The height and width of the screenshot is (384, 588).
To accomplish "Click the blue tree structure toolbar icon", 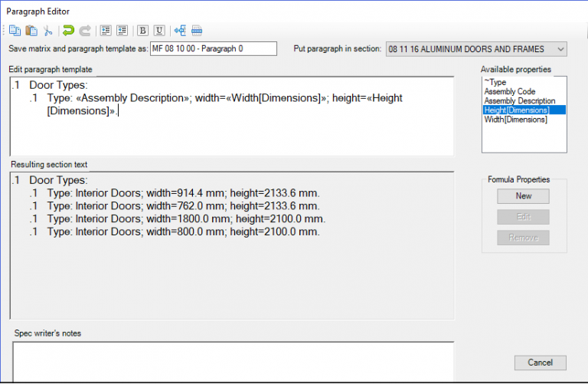I will (x=180, y=31).
